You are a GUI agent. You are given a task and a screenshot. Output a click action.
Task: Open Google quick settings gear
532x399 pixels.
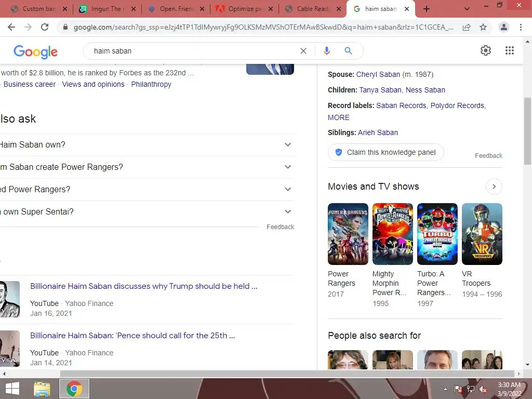486,50
